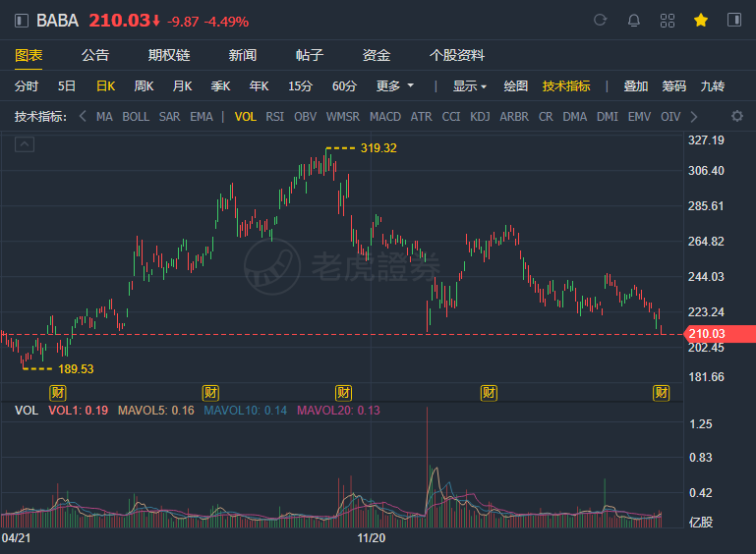
Task: Open the 新闻 news tab
Action: (x=243, y=55)
